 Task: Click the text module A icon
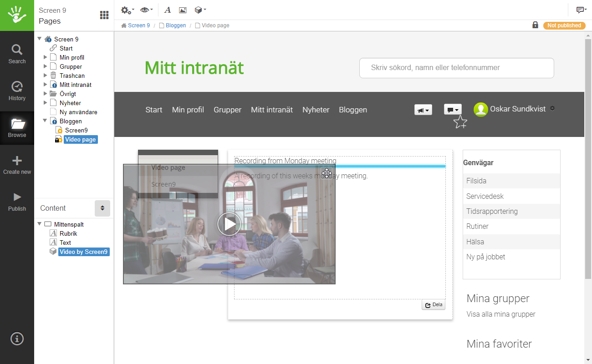[x=168, y=10]
